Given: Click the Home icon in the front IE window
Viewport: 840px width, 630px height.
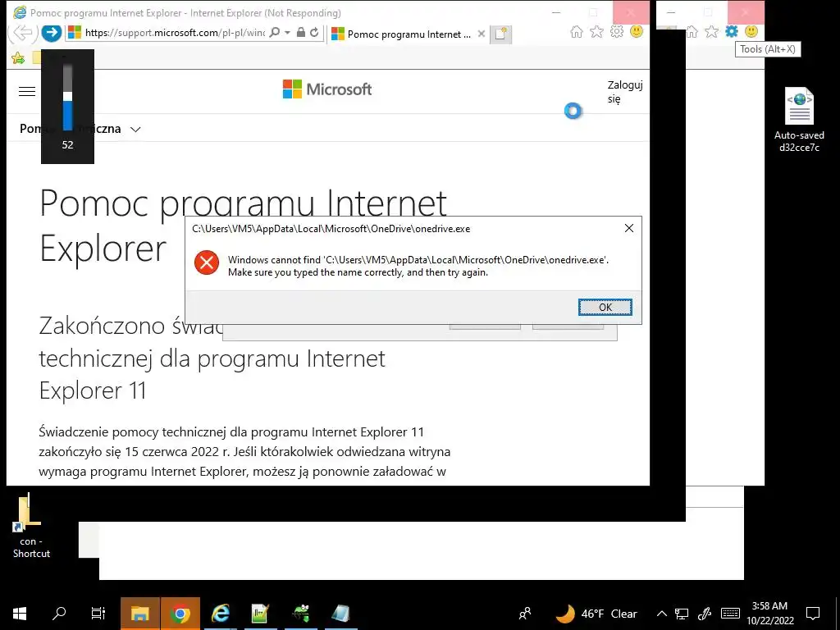Looking at the screenshot, I should (x=577, y=32).
